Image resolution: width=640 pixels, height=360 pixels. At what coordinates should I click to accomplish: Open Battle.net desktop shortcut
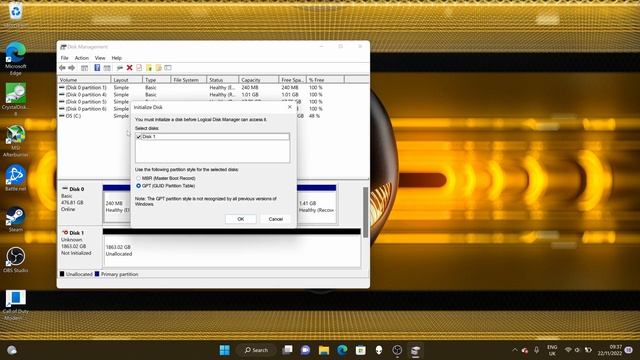click(x=16, y=178)
